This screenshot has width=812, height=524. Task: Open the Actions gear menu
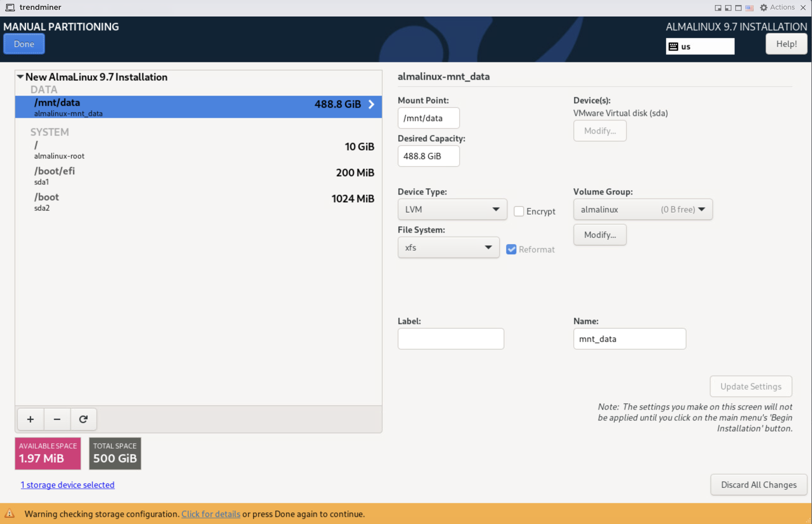pyautogui.click(x=763, y=7)
